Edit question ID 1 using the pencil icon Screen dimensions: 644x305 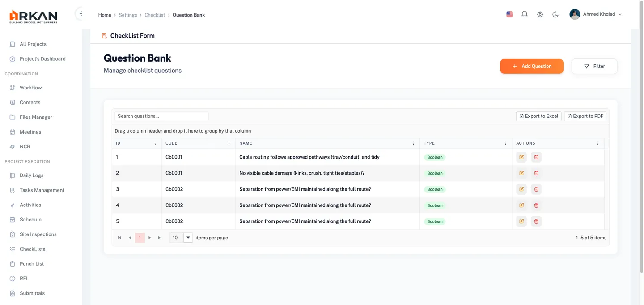point(521,157)
